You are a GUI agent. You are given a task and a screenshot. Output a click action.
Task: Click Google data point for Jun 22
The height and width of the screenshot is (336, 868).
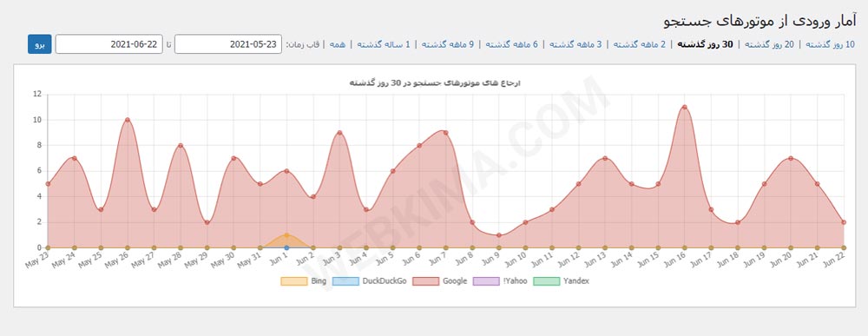(x=844, y=222)
